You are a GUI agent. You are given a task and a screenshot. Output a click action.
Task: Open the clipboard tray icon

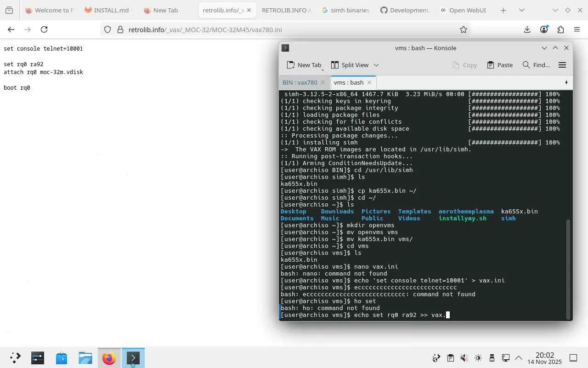(450, 358)
